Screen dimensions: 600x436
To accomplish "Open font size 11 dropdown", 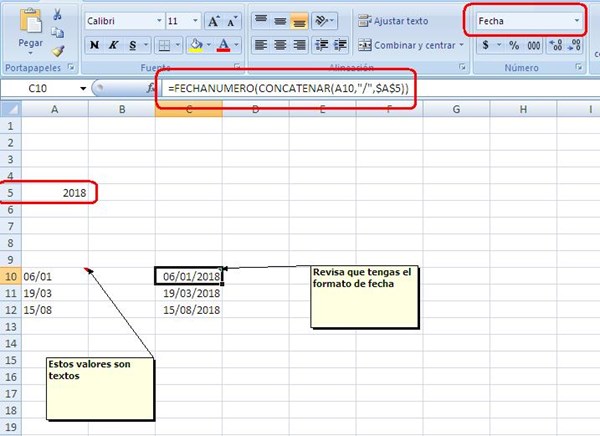I will tap(195, 21).
